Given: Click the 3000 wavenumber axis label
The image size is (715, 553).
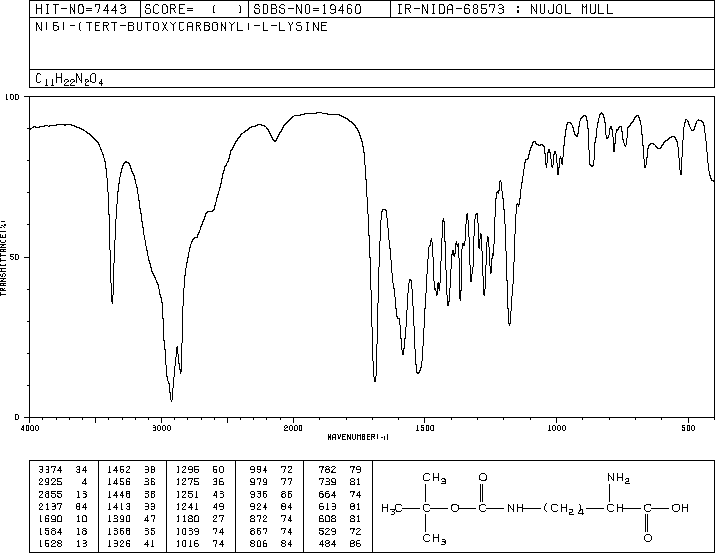Looking at the screenshot, I should tap(161, 428).
